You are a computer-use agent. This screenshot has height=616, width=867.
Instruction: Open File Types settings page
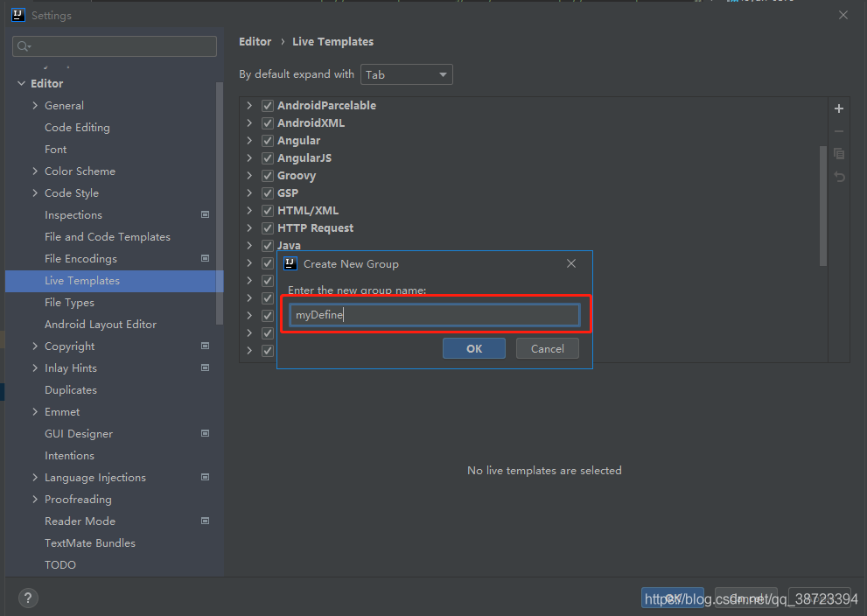point(70,303)
